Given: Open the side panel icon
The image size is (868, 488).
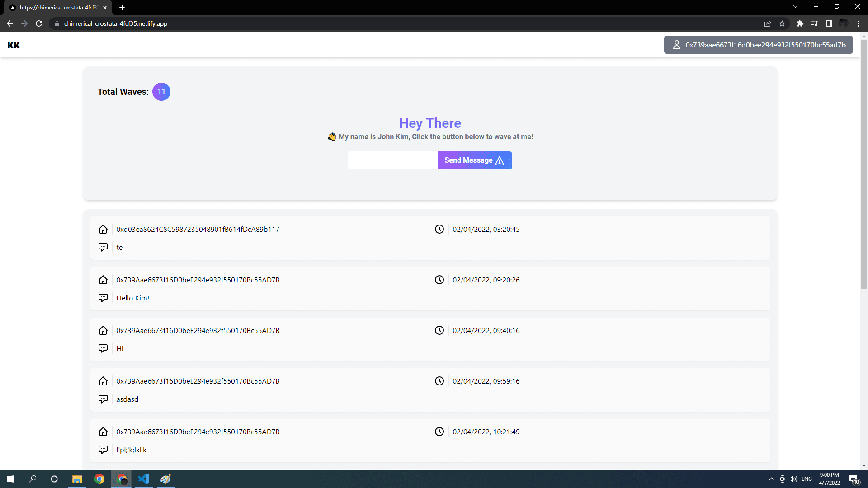Looking at the screenshot, I should 829,23.
